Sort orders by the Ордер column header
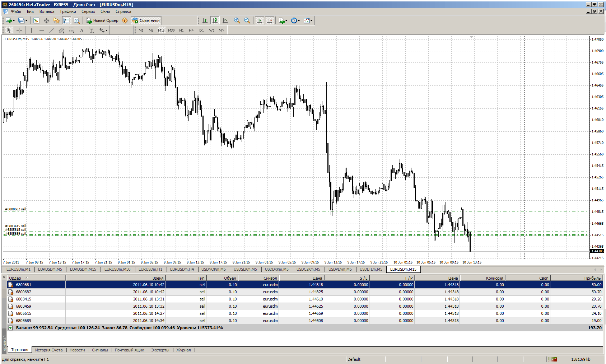606x364 pixels. pos(36,278)
